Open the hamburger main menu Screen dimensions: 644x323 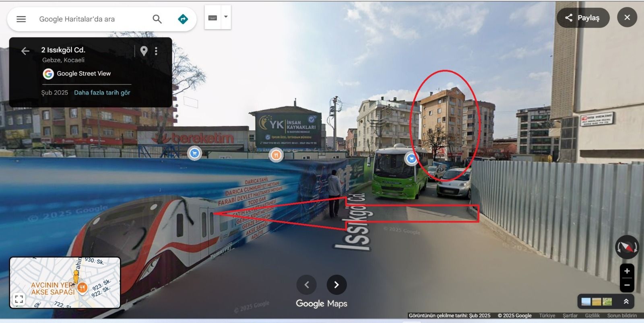point(21,19)
